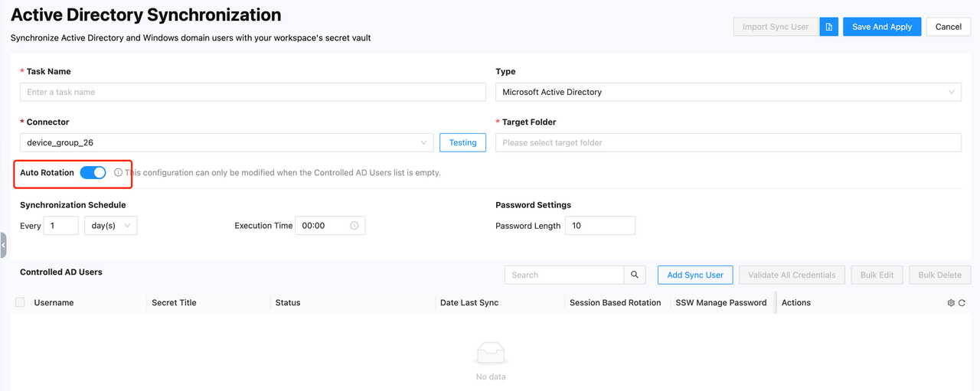Click the Every interval number field
The image size is (980, 391).
[60, 226]
